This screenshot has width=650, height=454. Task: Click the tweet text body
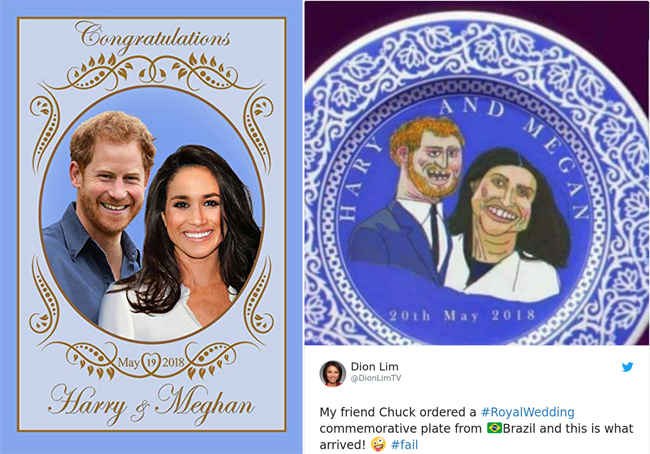pos(476,428)
